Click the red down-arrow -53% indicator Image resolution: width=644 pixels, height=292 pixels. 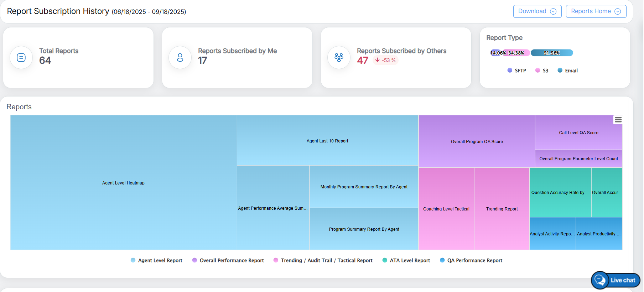click(385, 60)
